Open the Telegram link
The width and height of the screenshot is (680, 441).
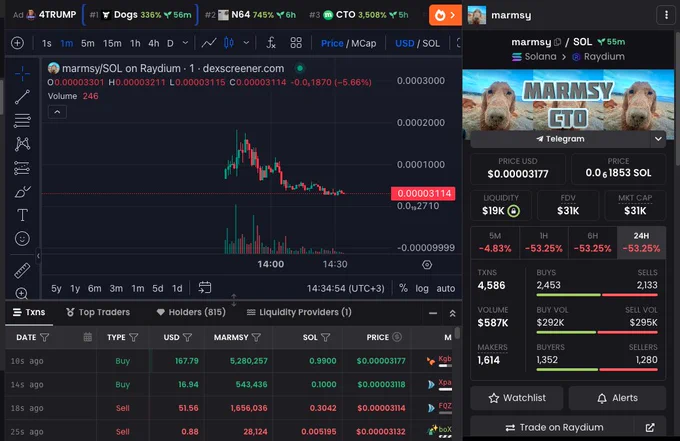560,139
